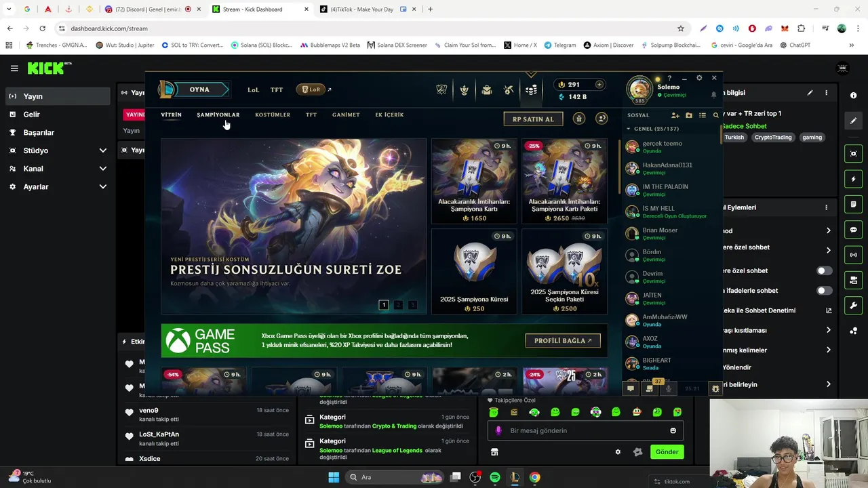Search friends with the magnifier in Sosyal

click(715, 115)
